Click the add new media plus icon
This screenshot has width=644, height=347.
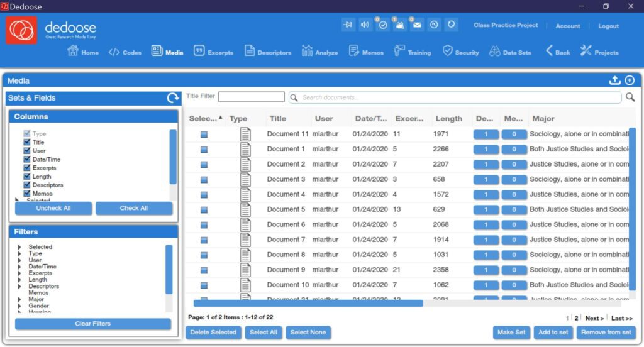point(630,80)
